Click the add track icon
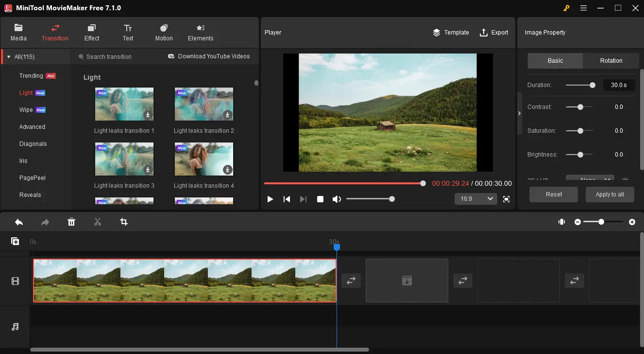This screenshot has width=644, height=354. coord(15,241)
